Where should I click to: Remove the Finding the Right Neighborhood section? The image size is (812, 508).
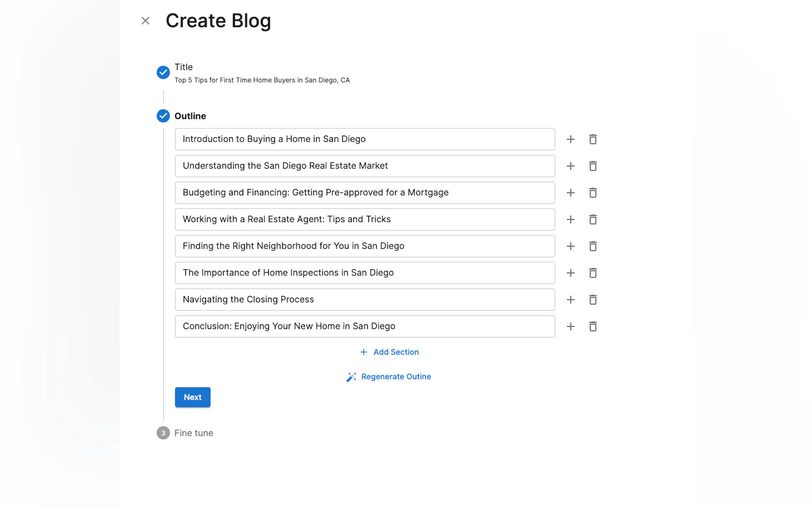(592, 246)
